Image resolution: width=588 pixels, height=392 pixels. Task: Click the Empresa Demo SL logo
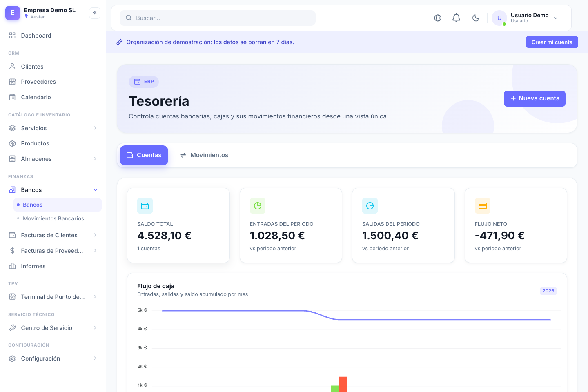[13, 13]
